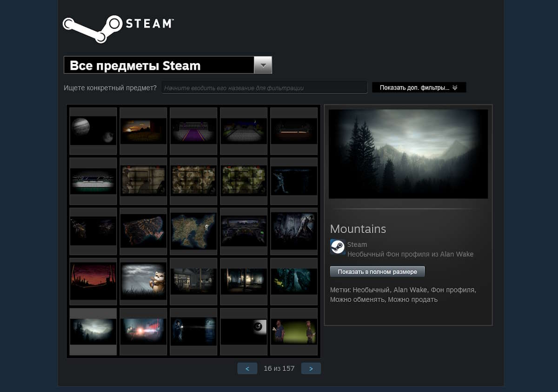Select the dark forest figure item
558x392 pixels.
coord(294,231)
